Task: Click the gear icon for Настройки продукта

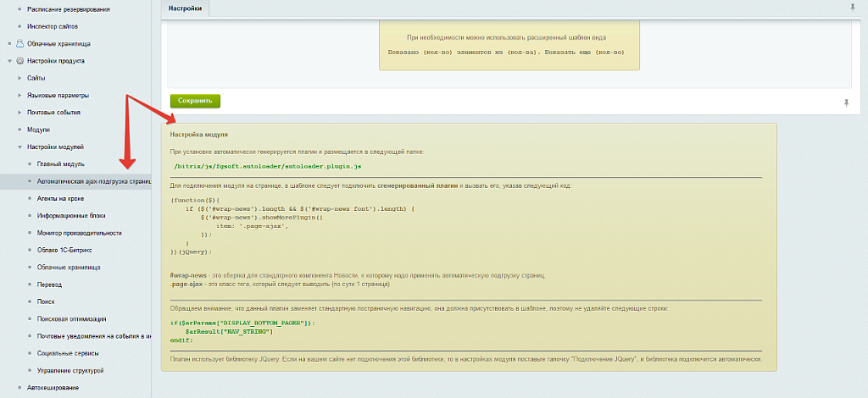Action: coord(20,61)
